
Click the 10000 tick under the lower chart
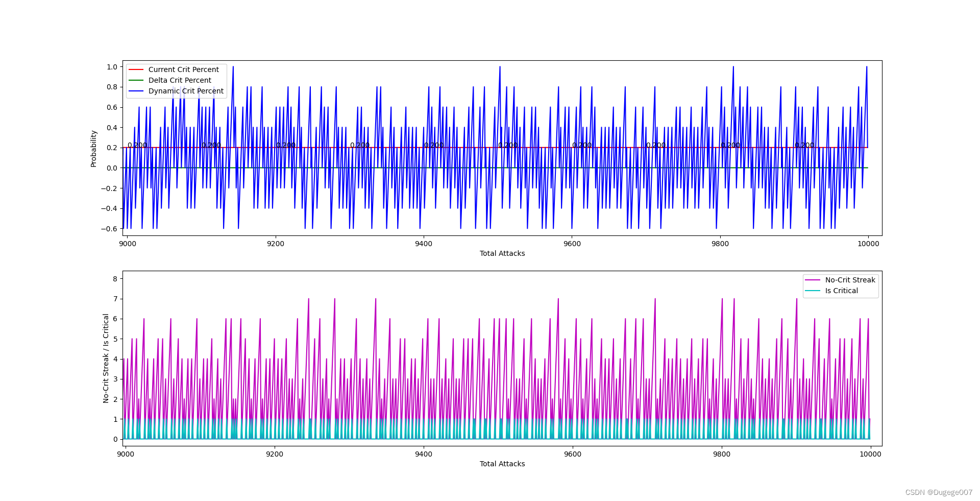click(871, 454)
